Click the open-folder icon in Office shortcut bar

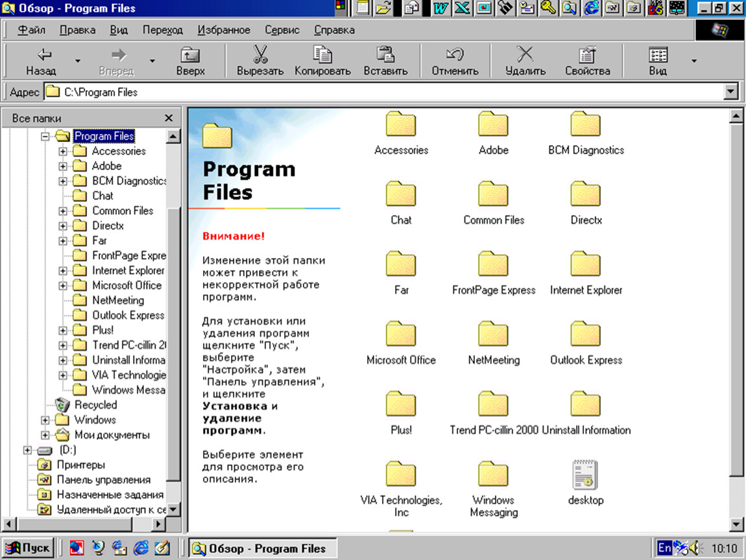point(383,8)
